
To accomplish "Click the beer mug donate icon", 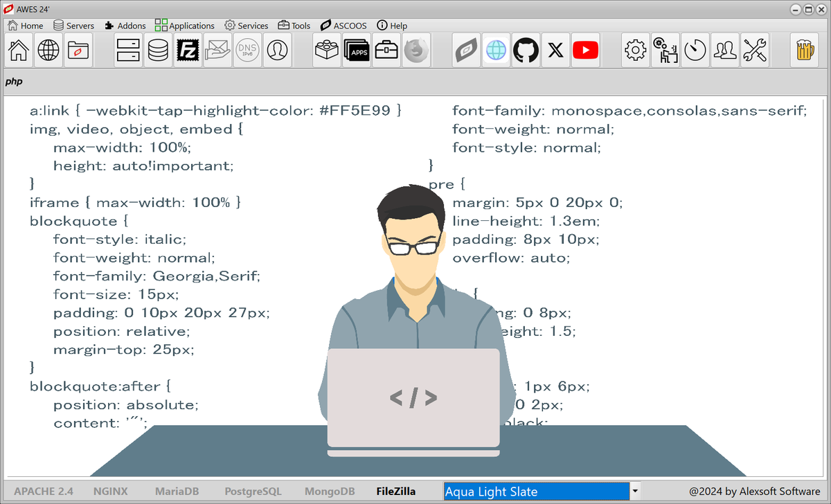I will pos(804,51).
